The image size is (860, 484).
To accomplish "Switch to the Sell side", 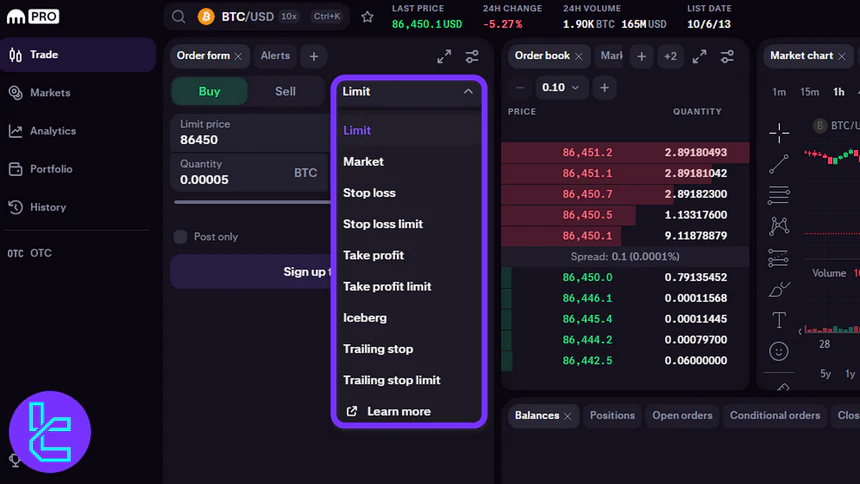I will pyautogui.click(x=285, y=91).
